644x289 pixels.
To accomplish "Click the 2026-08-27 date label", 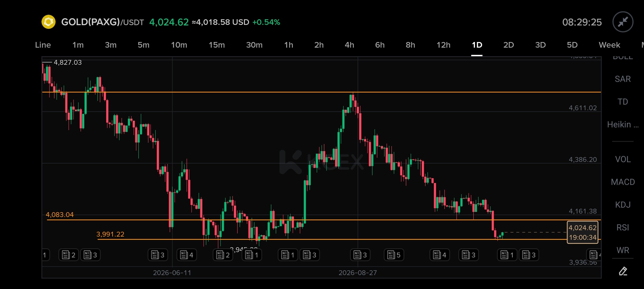I will coord(358,273).
